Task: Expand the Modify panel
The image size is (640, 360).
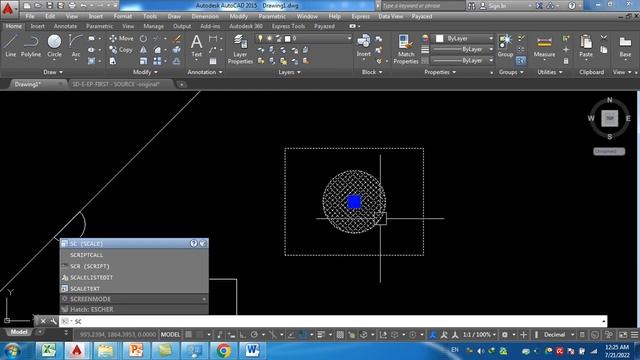Action: (145, 72)
